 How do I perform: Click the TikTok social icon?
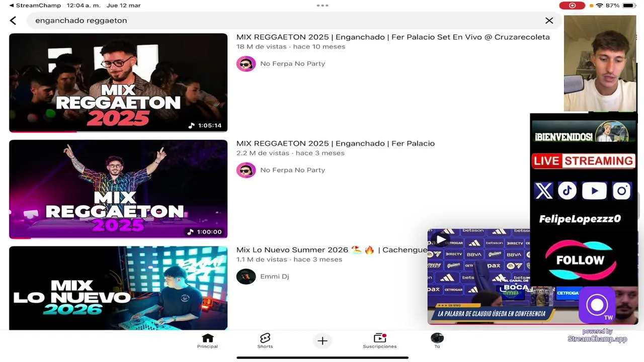(568, 191)
